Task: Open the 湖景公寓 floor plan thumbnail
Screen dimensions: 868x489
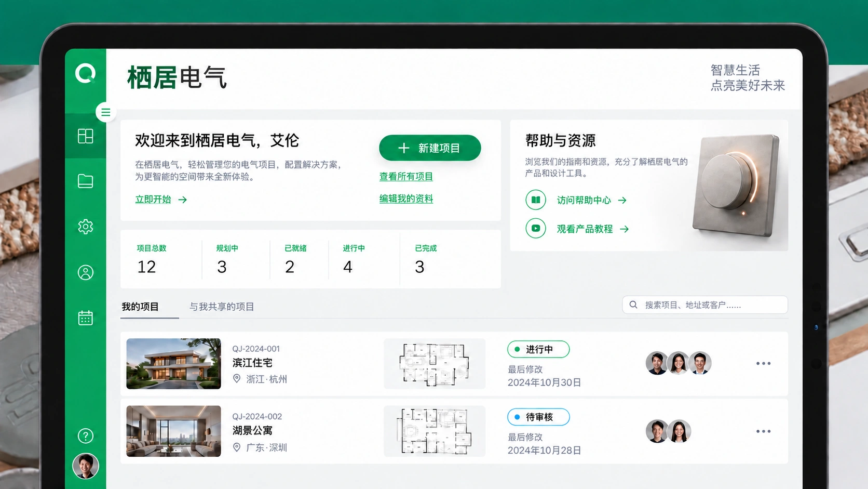Action: [x=435, y=431]
